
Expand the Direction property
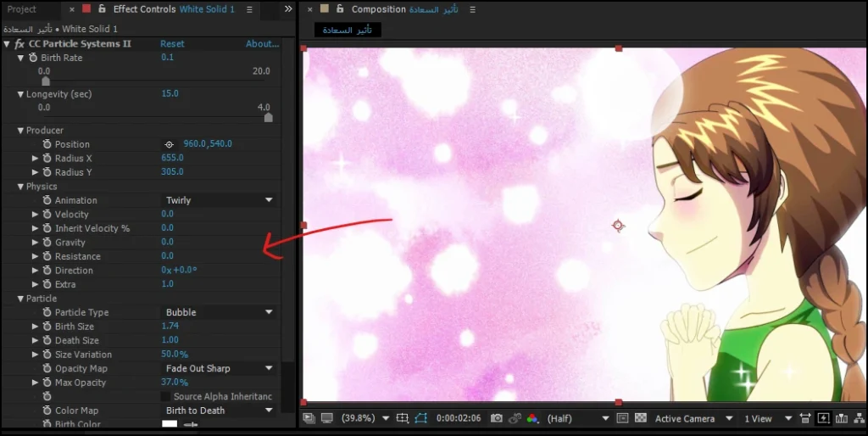(35, 271)
